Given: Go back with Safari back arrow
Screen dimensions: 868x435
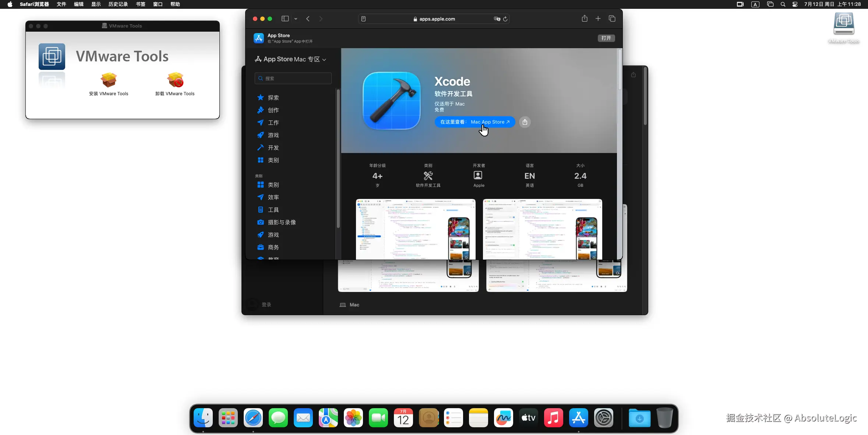Looking at the screenshot, I should coord(308,19).
